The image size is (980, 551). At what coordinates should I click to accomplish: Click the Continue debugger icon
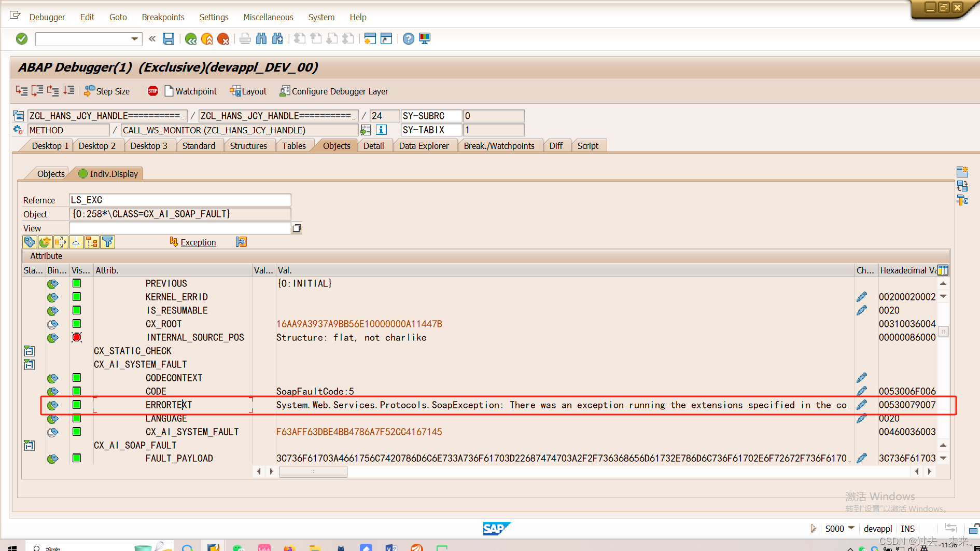coord(68,91)
